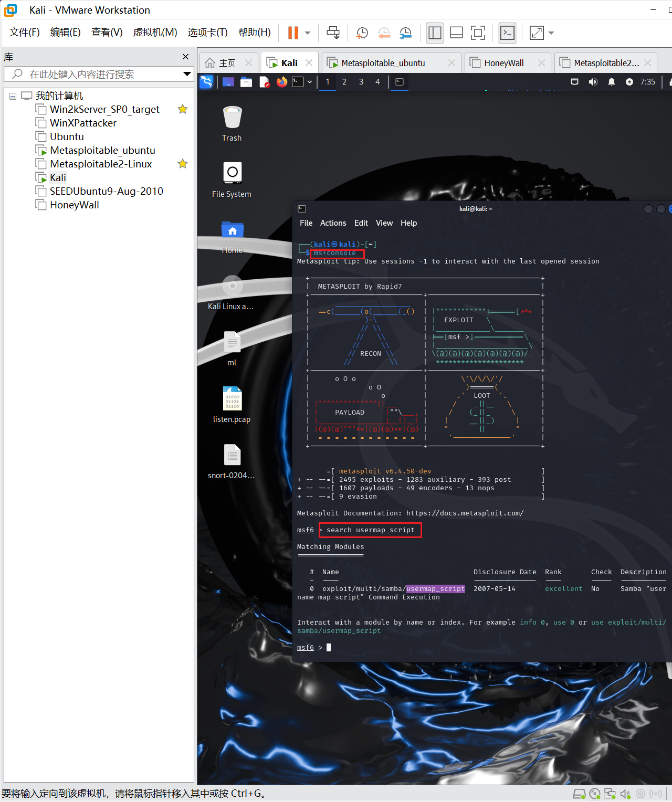Image resolution: width=672 pixels, height=802 pixels.
Task: Click Send Ctrl+Alt+Del icon in toolbar
Action: click(333, 33)
